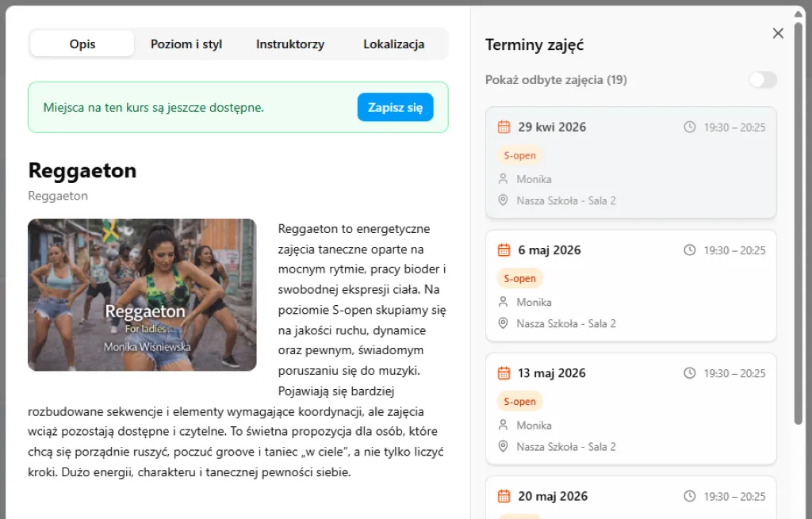The width and height of the screenshot is (812, 519).
Task: Select the 6 maj 2026 date text
Action: pos(550,250)
